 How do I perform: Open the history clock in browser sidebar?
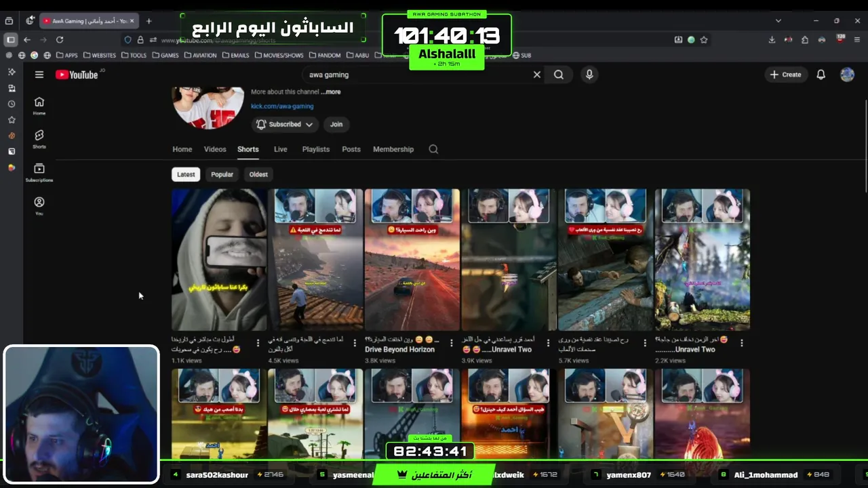12,104
